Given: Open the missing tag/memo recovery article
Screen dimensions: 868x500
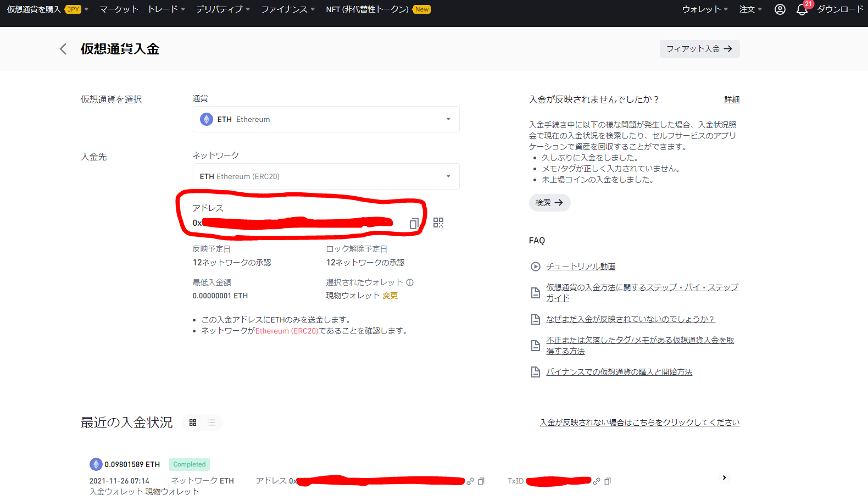Looking at the screenshot, I should click(640, 346).
